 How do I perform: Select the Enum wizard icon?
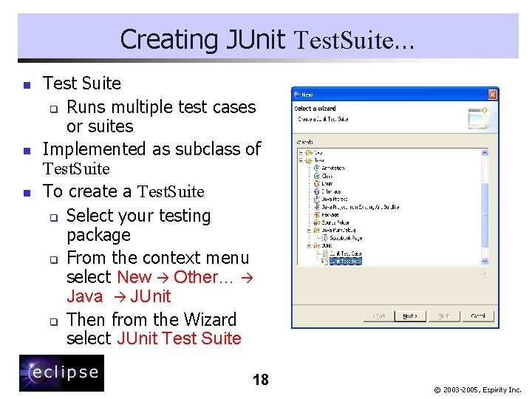point(317,183)
